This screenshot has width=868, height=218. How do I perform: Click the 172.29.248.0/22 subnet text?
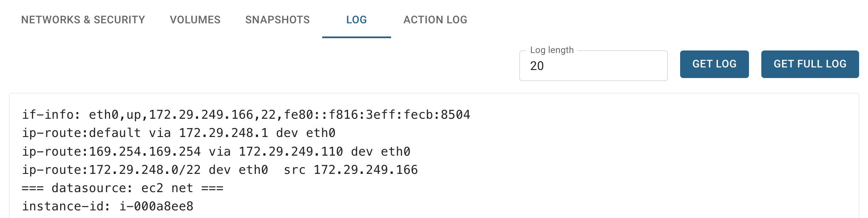tap(145, 170)
